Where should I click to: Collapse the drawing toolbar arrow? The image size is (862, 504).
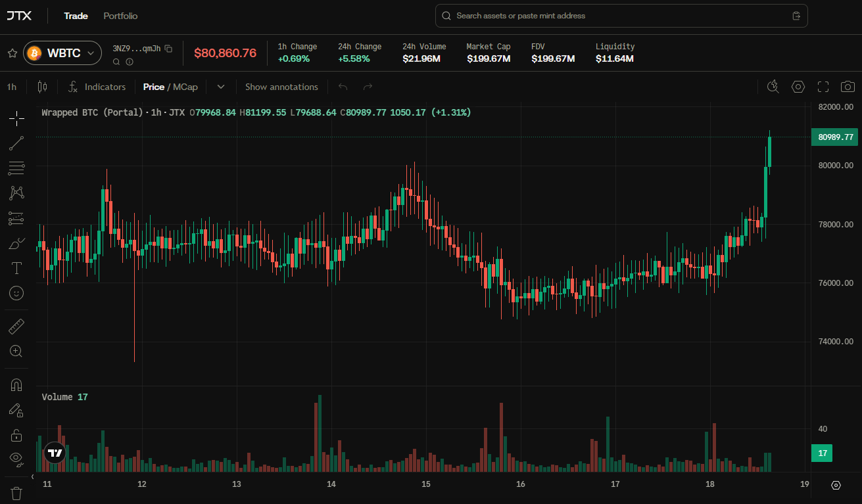click(33, 477)
